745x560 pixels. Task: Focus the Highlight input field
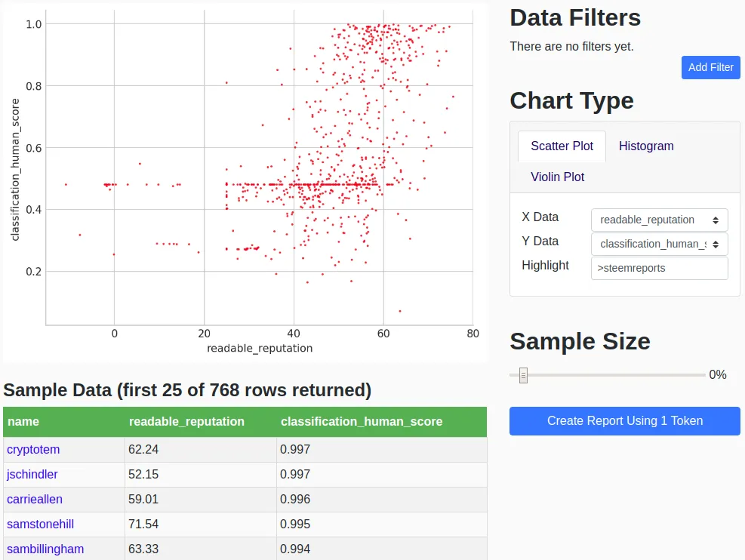659,269
